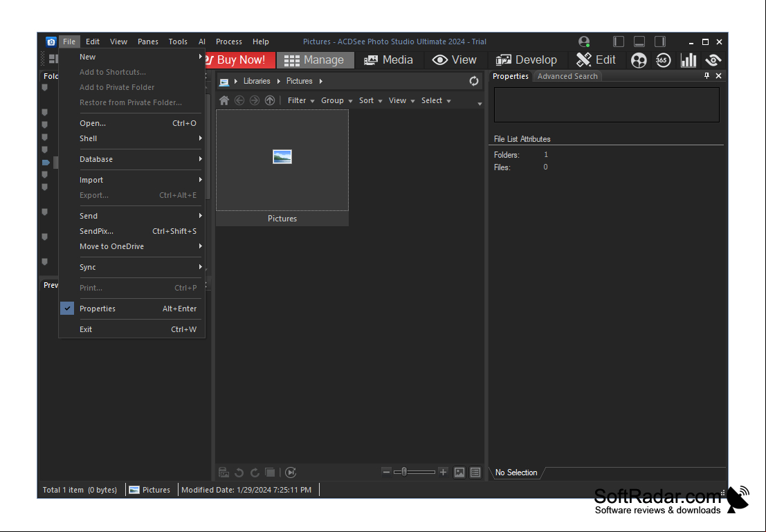766x532 pixels.
Task: Expand the Database submenu
Action: pos(131,159)
